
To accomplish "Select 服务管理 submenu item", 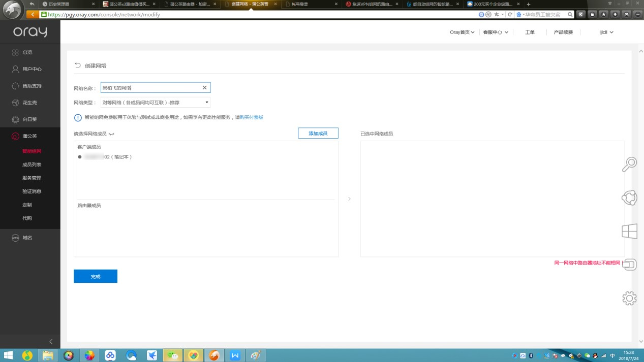I will click(x=32, y=178).
